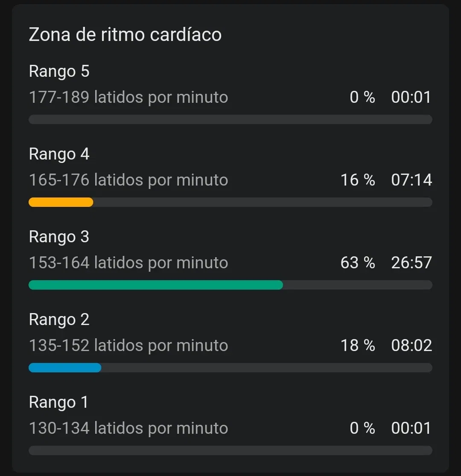
Task: Click the Zona de ritmo cardíaco heading
Action: (125, 34)
